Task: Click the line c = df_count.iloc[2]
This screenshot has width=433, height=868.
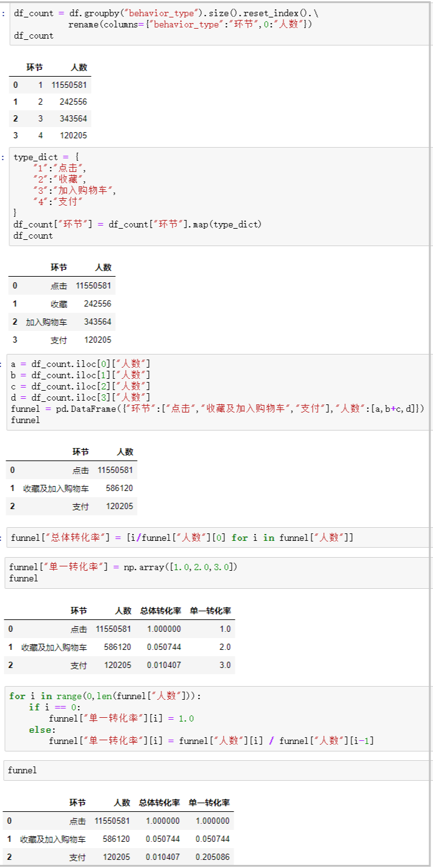Action: pos(81,386)
